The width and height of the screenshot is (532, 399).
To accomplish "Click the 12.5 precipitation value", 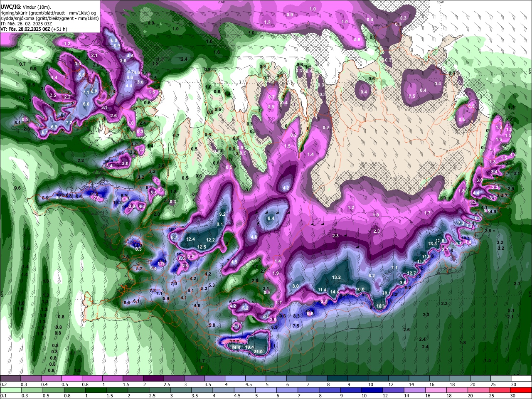I will [x=202, y=247].
